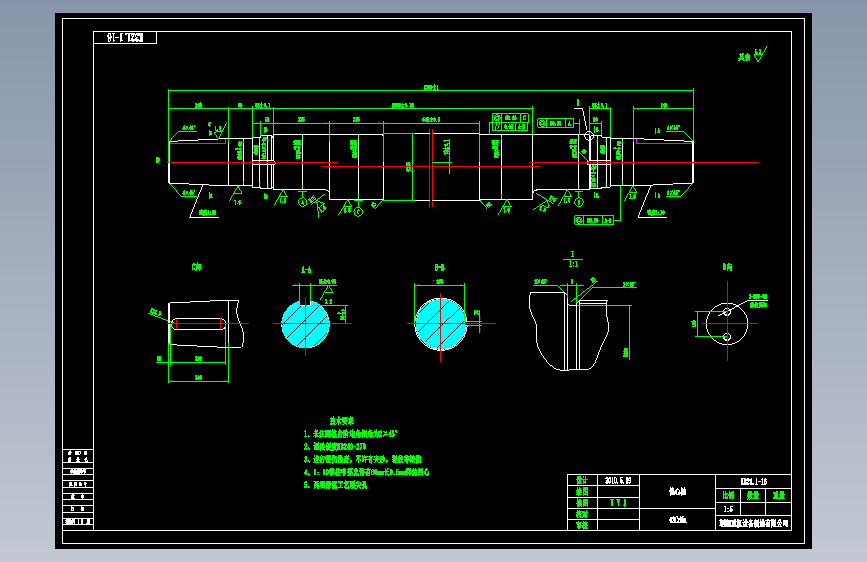Click the mirrored drawing number box at top-left
Viewport: 867px width, 562px height.
point(125,38)
